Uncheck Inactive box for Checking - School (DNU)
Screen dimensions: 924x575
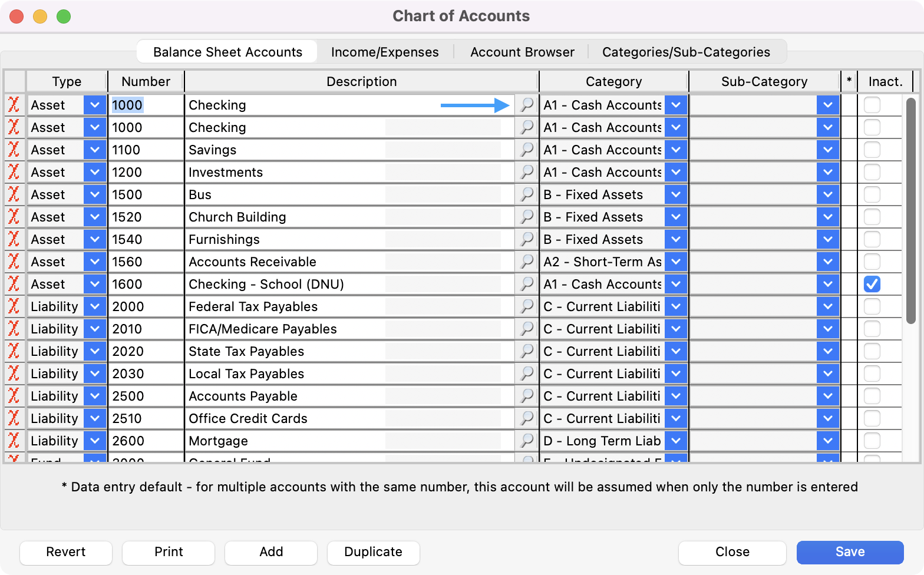point(872,284)
